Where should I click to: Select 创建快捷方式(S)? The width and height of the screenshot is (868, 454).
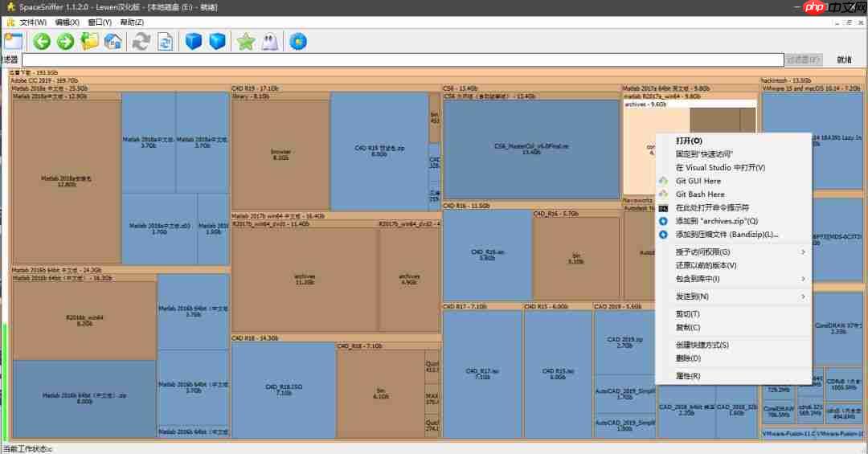click(x=734, y=345)
